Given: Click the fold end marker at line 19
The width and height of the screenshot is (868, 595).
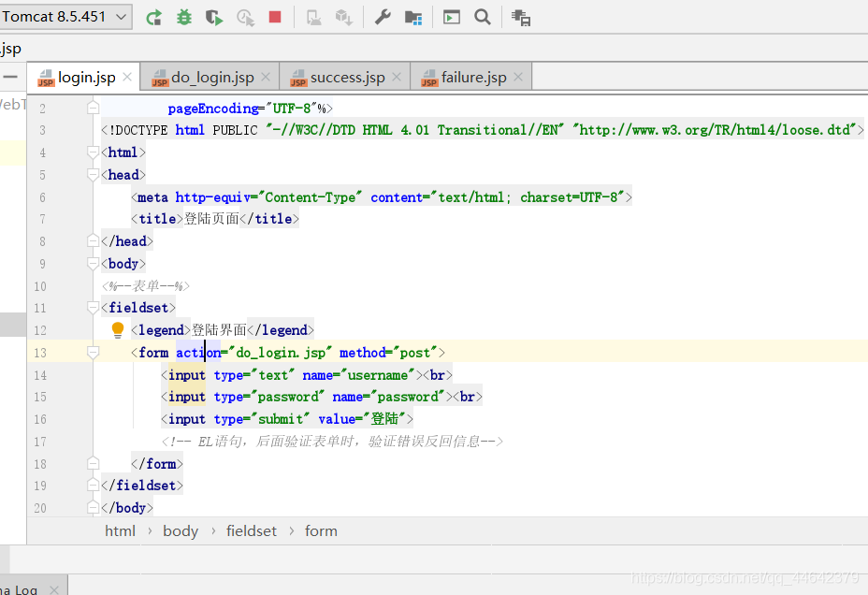Looking at the screenshot, I should coord(93,486).
